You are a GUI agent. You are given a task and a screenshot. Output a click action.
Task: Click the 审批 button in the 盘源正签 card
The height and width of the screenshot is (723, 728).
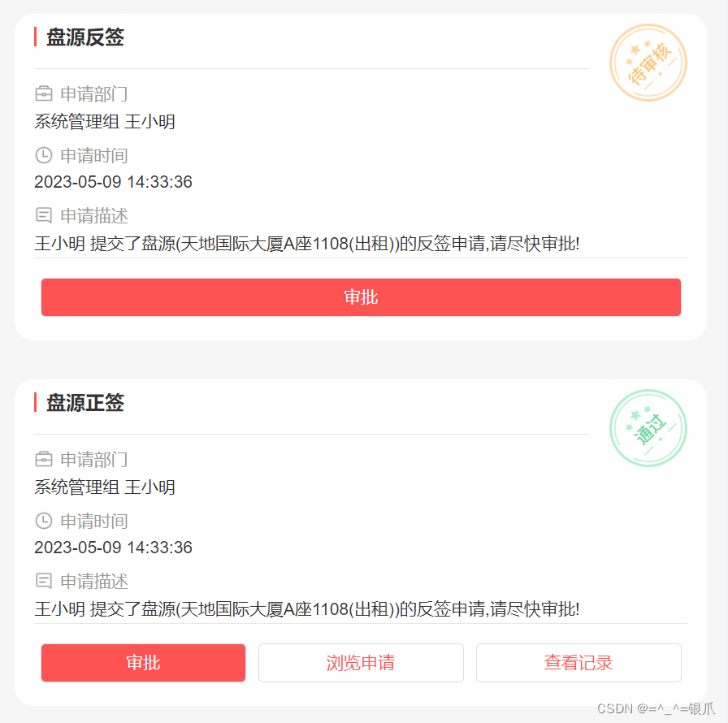coord(143,663)
